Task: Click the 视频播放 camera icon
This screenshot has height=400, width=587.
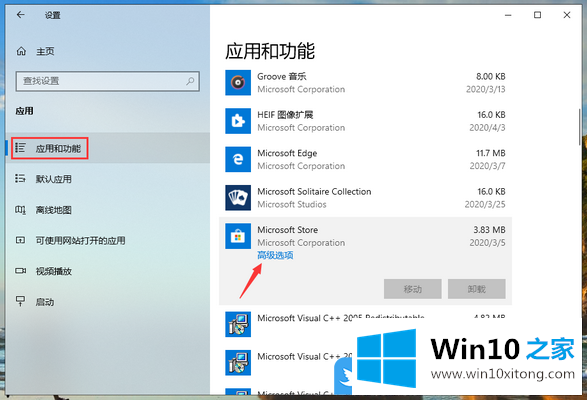Action: (20, 271)
